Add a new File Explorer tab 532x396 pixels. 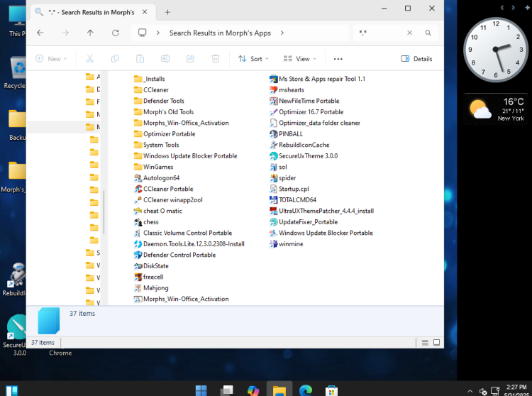167,12
